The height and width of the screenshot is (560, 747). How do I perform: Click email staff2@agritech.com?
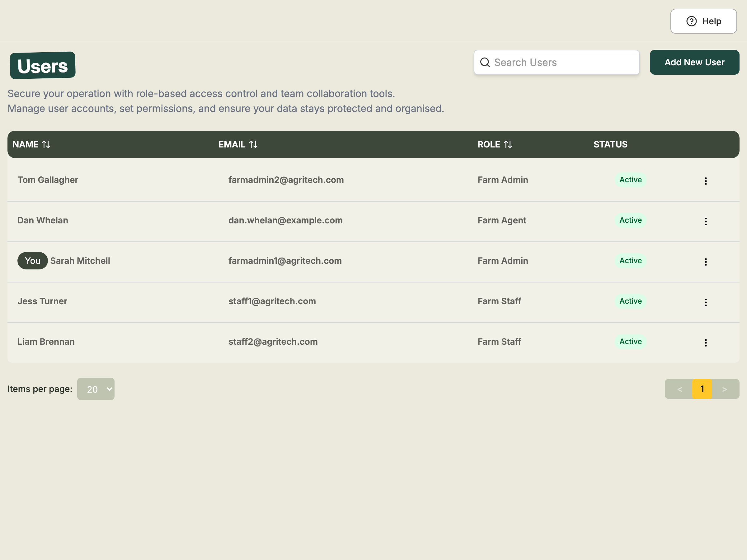pos(273,342)
